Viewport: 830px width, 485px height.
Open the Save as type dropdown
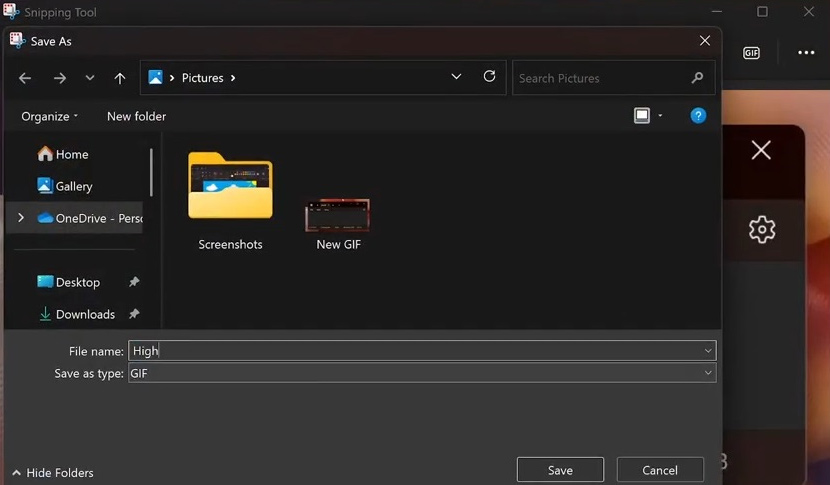click(x=422, y=373)
